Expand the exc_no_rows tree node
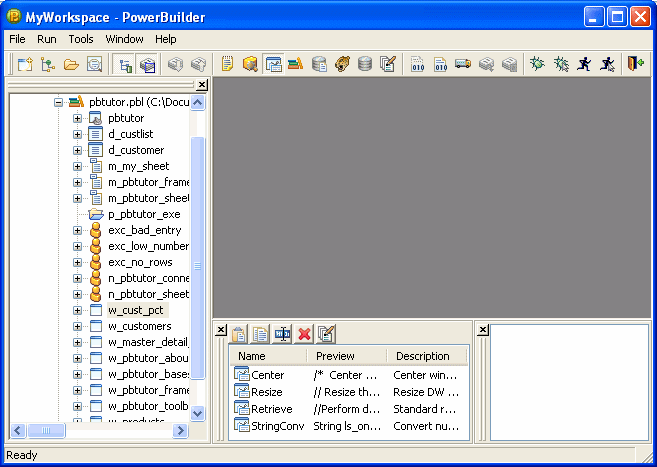This screenshot has height=467, width=657. click(78, 263)
